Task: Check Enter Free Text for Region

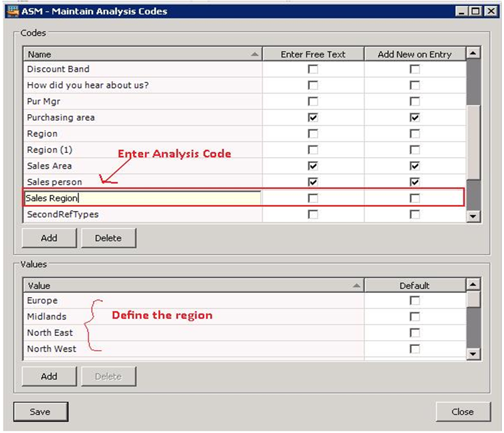Action: click(x=313, y=134)
